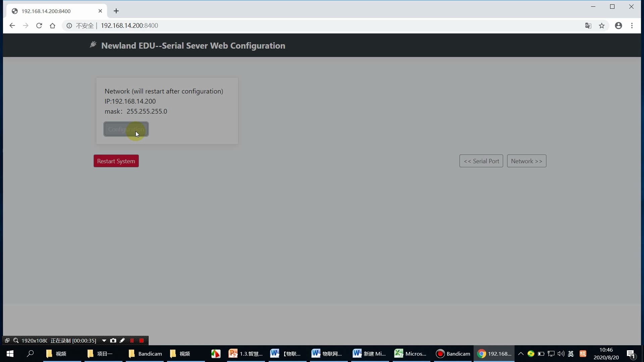Bookmark this page with star icon
The width and height of the screenshot is (644, 362).
tap(602, 26)
